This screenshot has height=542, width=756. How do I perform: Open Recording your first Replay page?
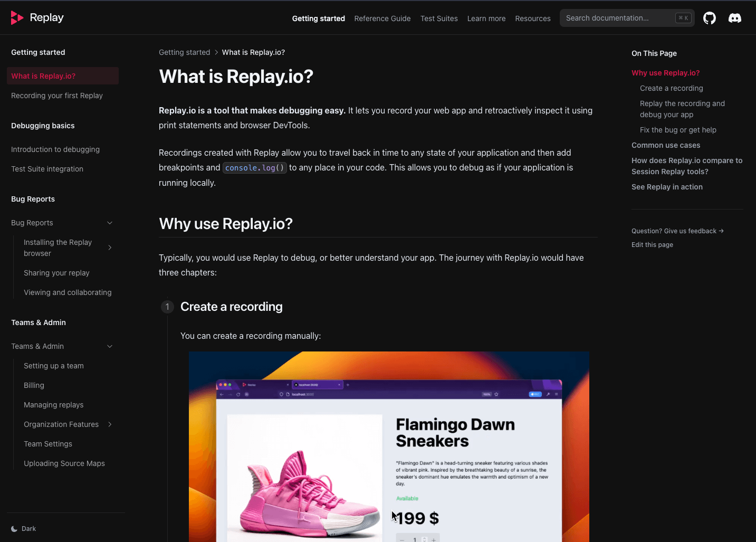tap(57, 96)
